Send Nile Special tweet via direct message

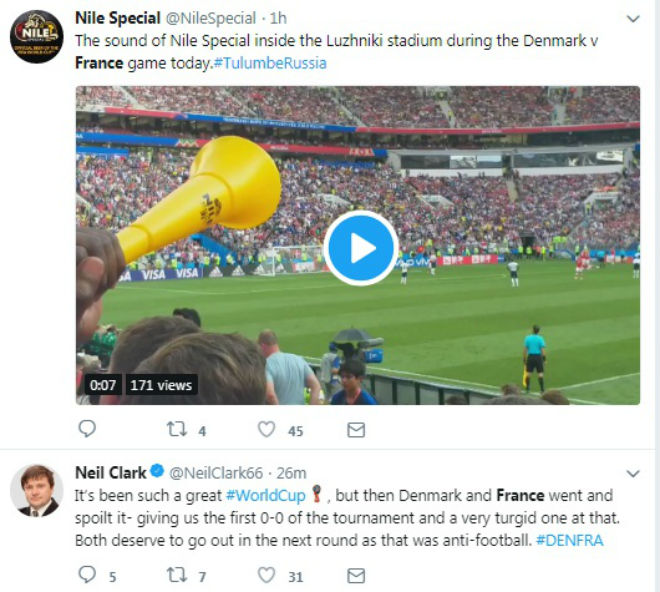[x=355, y=430]
